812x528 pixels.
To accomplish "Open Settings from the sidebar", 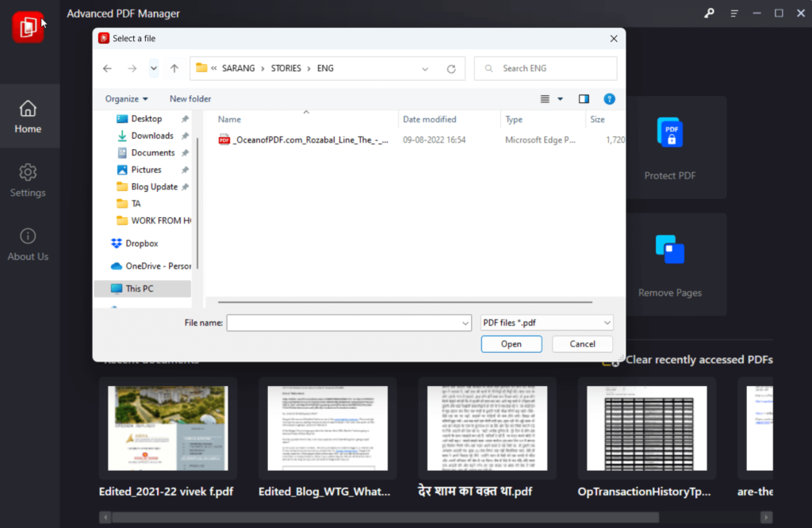I will click(28, 181).
